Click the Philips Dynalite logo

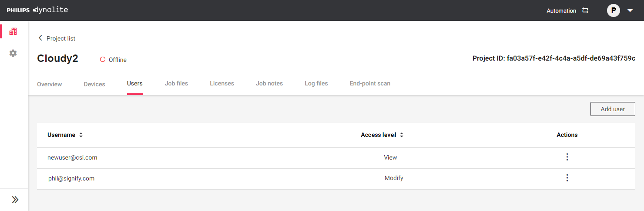coord(37,10)
